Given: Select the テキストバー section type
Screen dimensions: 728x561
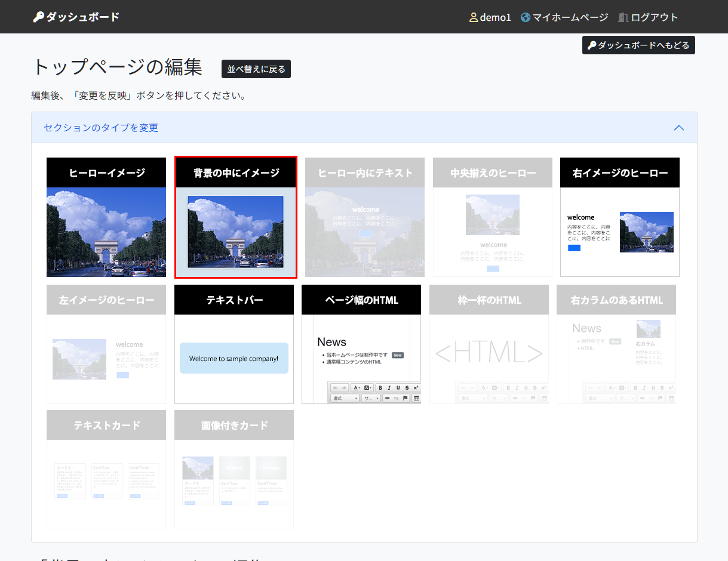Looking at the screenshot, I should click(234, 344).
